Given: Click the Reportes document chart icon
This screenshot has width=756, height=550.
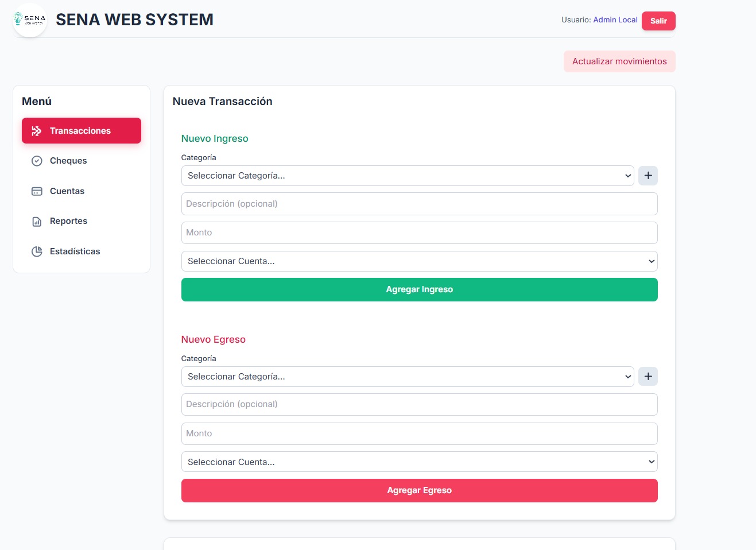Looking at the screenshot, I should point(37,222).
